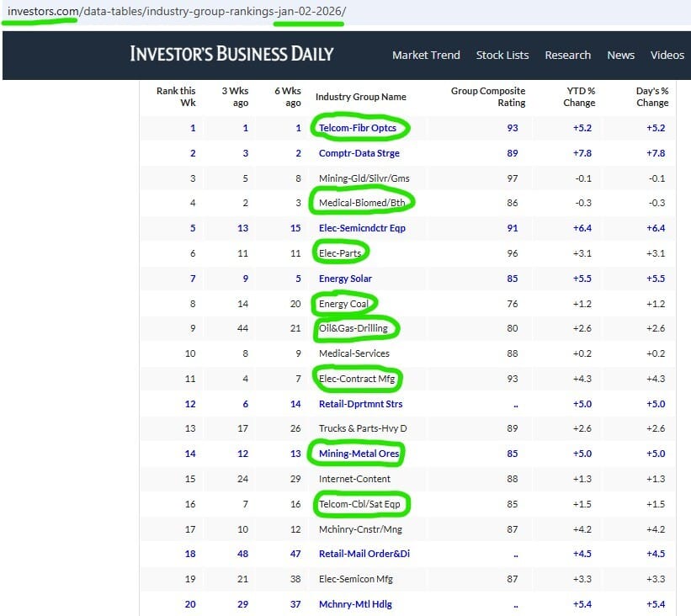Select the Elec-Parts row name

tap(340, 253)
